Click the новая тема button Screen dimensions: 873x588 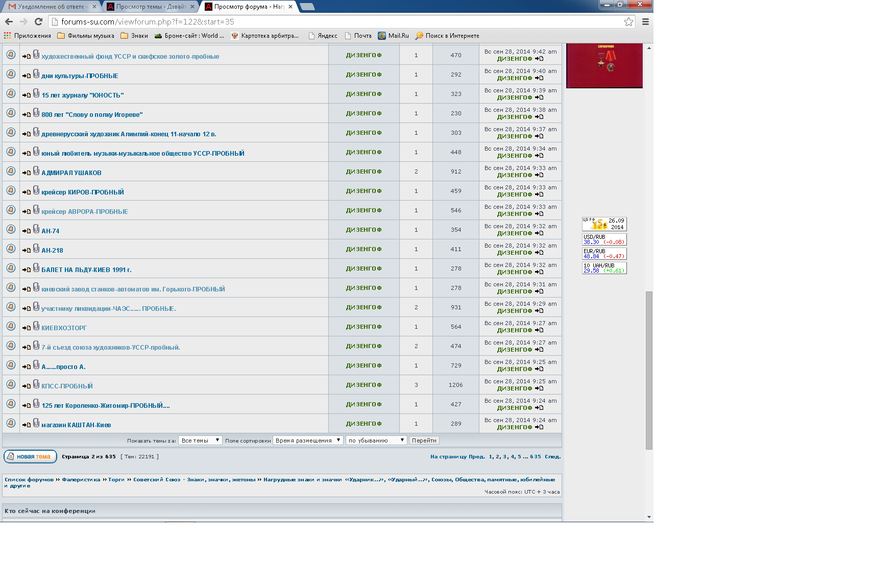[x=30, y=456]
